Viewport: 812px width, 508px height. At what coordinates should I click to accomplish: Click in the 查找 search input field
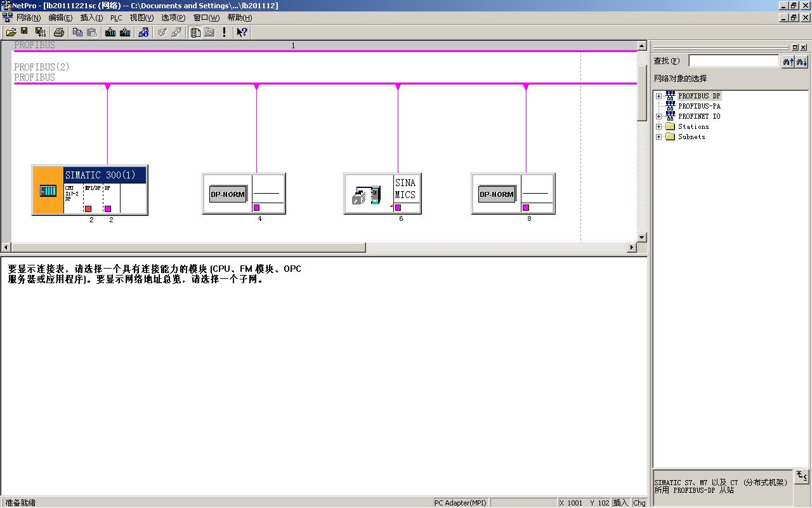click(x=734, y=61)
